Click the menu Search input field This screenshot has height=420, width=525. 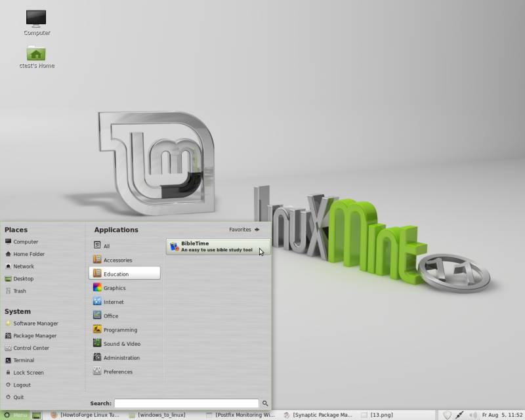186,403
